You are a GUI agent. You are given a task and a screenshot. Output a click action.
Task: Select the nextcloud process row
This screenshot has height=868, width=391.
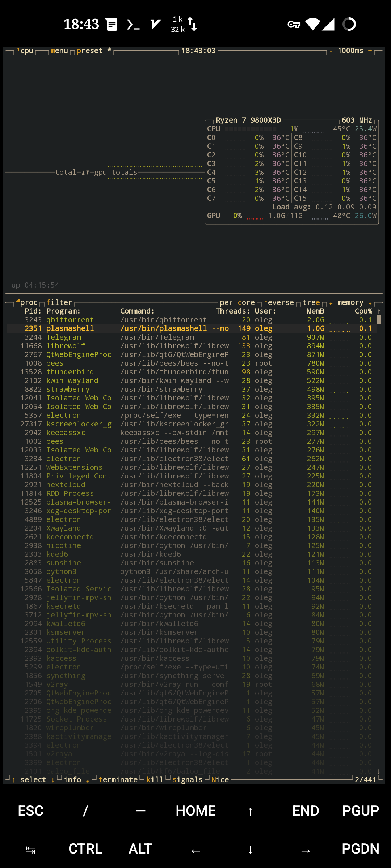tap(192, 485)
